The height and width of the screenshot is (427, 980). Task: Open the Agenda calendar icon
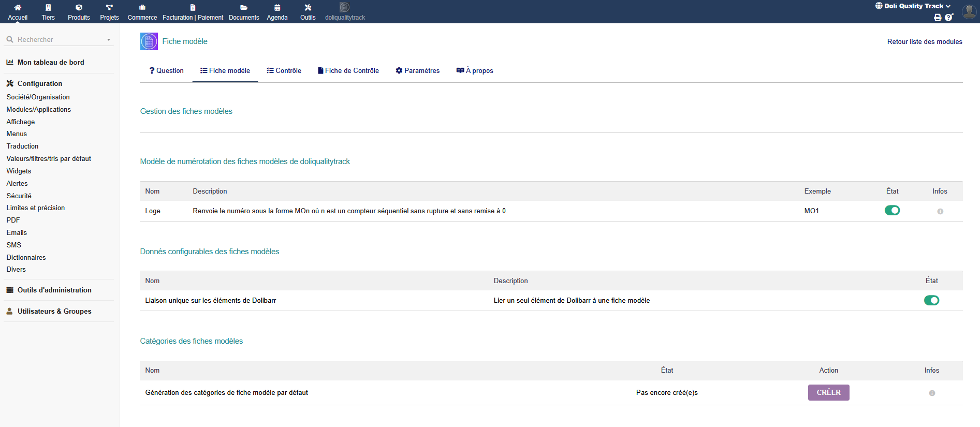pos(277,8)
